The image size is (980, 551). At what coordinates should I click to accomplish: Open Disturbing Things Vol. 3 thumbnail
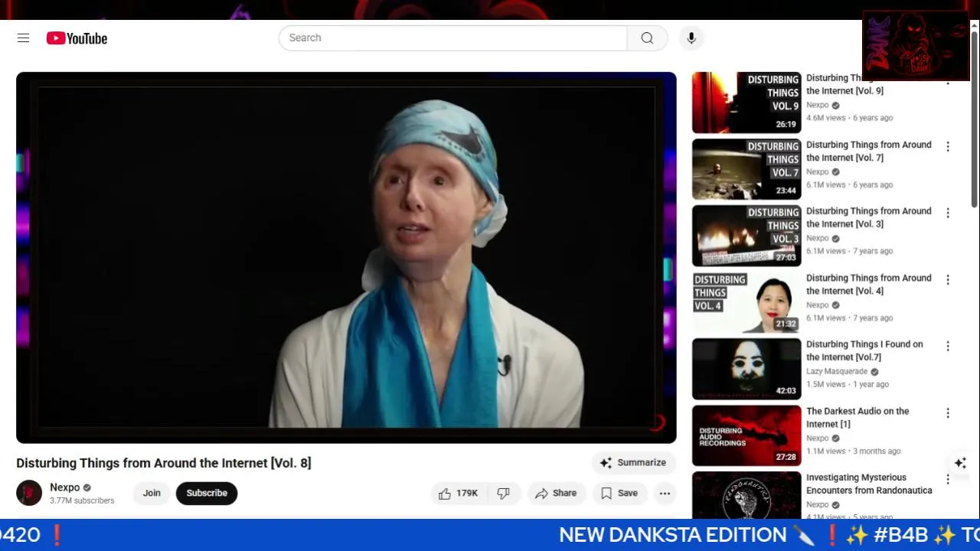coord(746,236)
